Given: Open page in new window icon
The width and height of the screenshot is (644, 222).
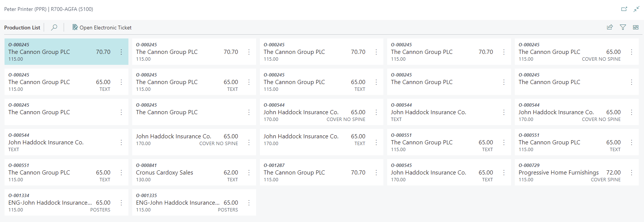Looking at the screenshot, I should pos(624,9).
